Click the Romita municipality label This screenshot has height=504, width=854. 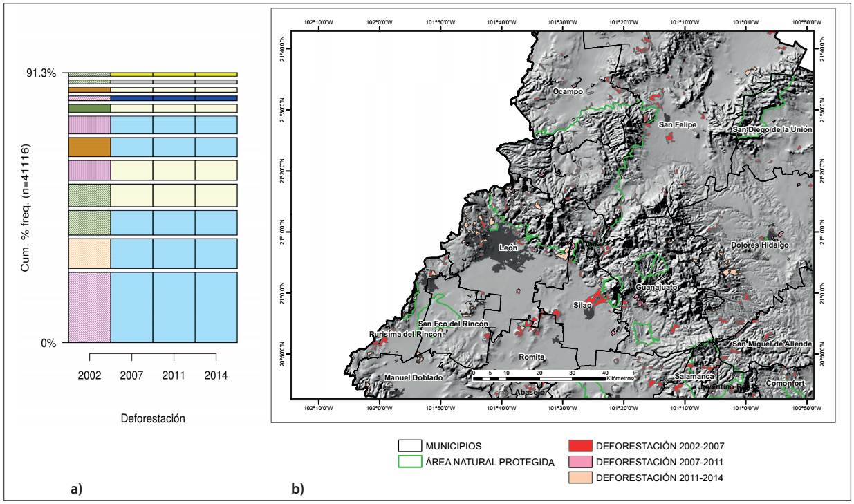pyautogui.click(x=532, y=357)
